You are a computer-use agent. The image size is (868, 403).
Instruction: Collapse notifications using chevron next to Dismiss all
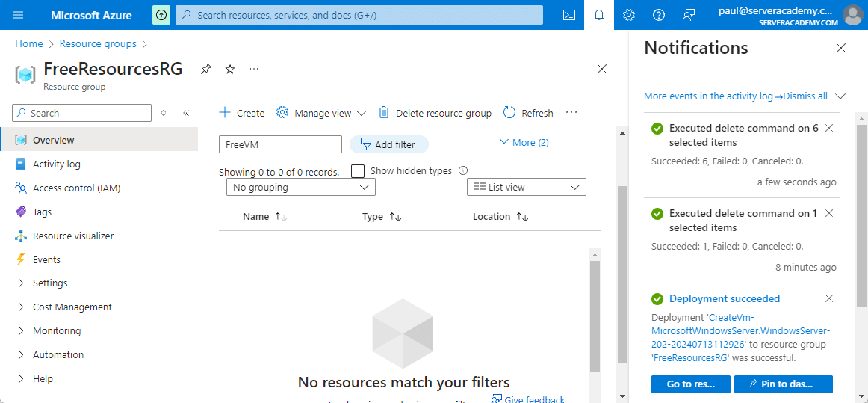coord(840,96)
